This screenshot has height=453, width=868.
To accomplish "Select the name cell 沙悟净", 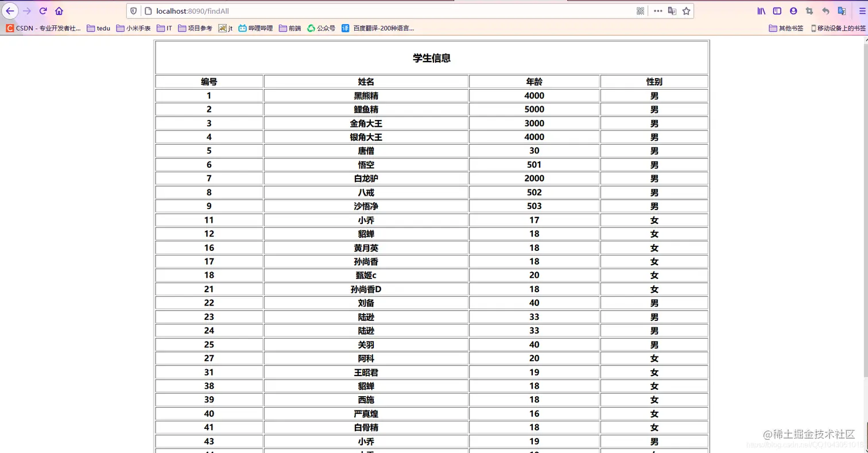I will pos(366,206).
